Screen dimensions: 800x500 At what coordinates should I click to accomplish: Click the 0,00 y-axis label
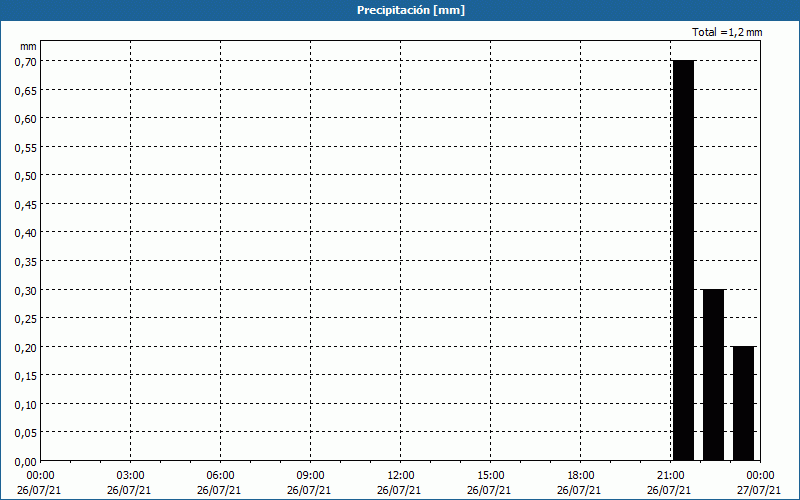coord(26,461)
